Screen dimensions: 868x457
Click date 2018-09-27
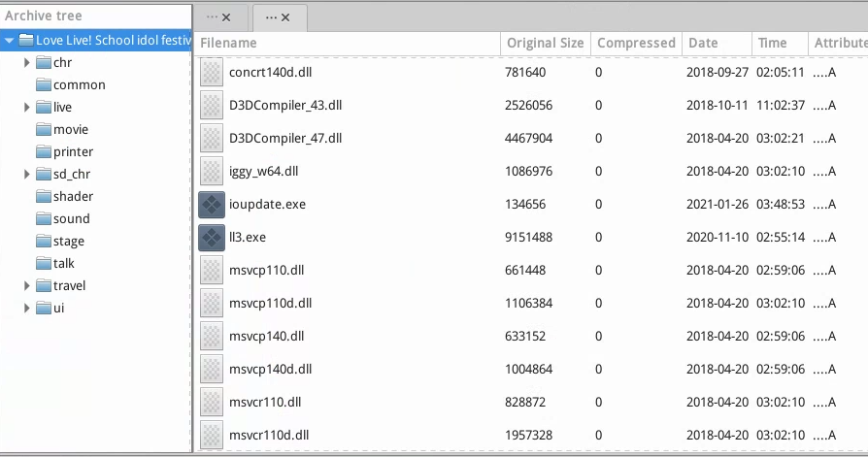pyautogui.click(x=718, y=73)
